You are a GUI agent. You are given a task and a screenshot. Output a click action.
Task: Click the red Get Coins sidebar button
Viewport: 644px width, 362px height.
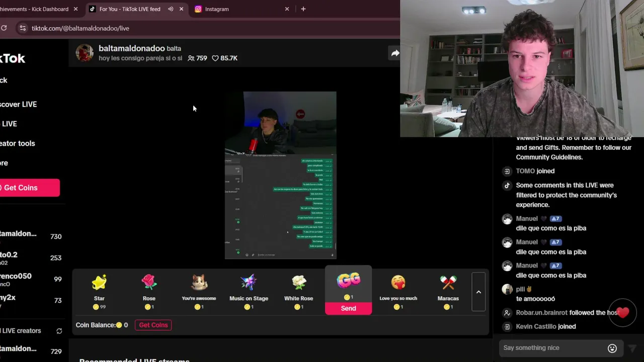(29, 188)
